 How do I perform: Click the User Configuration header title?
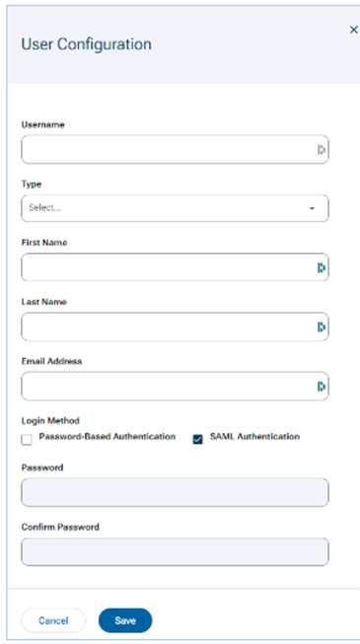(x=87, y=44)
